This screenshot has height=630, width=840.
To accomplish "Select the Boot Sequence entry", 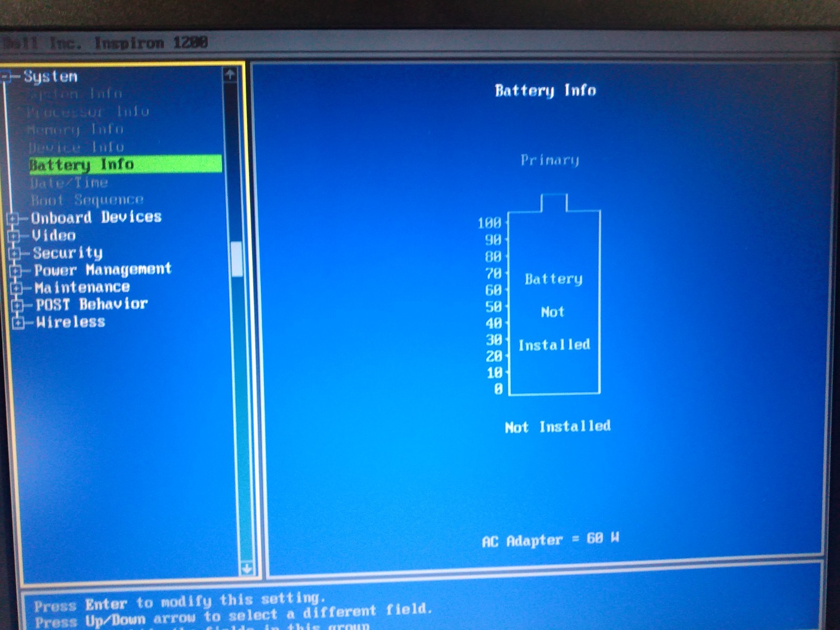I will (87, 200).
